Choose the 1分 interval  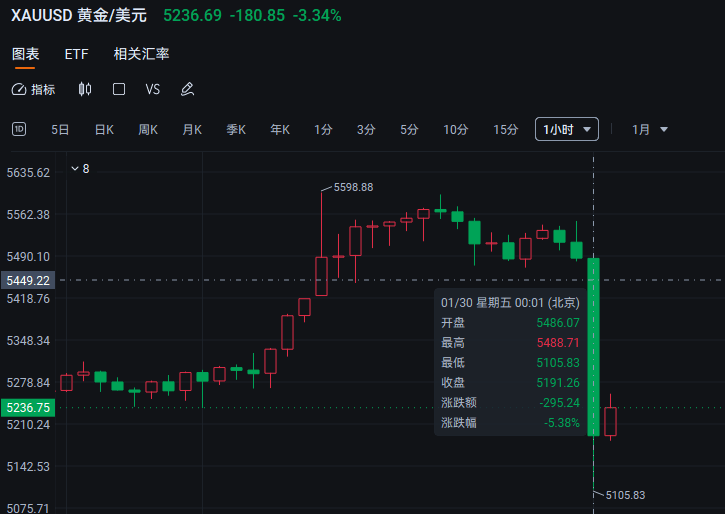(323, 129)
